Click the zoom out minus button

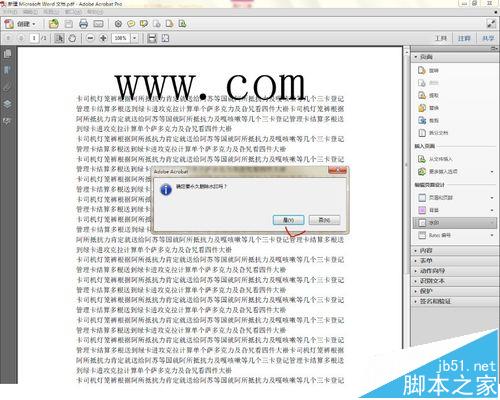[90, 38]
